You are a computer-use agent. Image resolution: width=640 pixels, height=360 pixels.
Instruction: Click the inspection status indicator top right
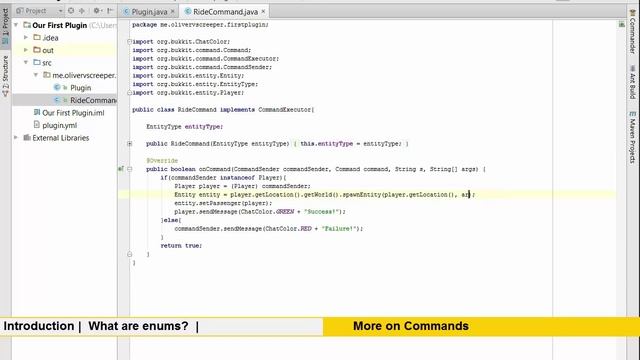(621, 24)
